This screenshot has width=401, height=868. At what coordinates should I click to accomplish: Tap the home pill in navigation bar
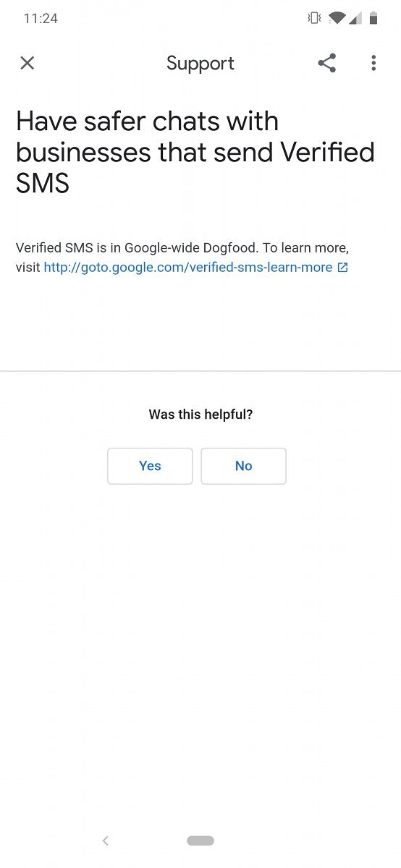tap(200, 841)
